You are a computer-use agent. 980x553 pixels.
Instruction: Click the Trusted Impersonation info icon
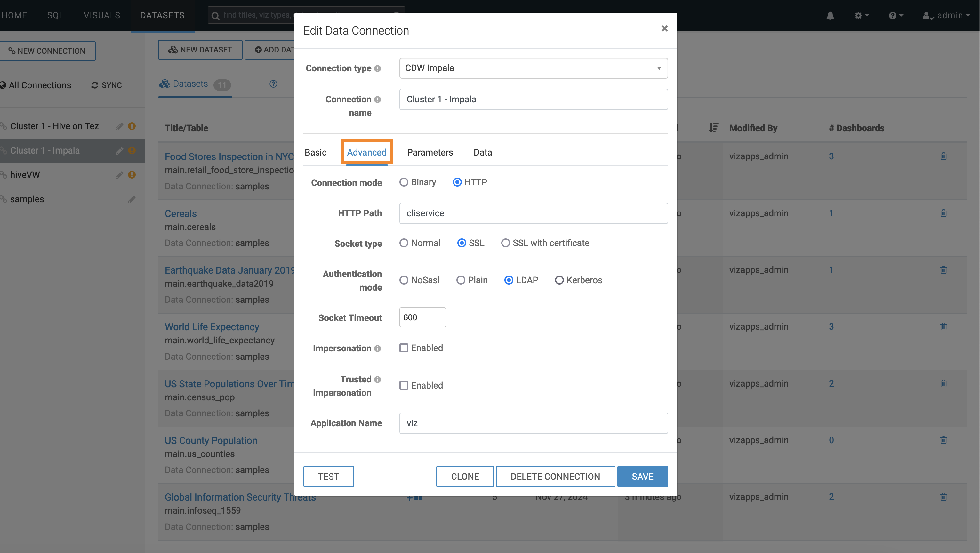point(377,380)
